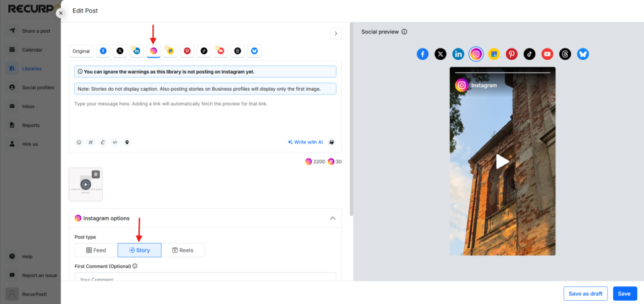This screenshot has width=644, height=304.
Task: Choose Reels as the post type
Action: coord(183,250)
